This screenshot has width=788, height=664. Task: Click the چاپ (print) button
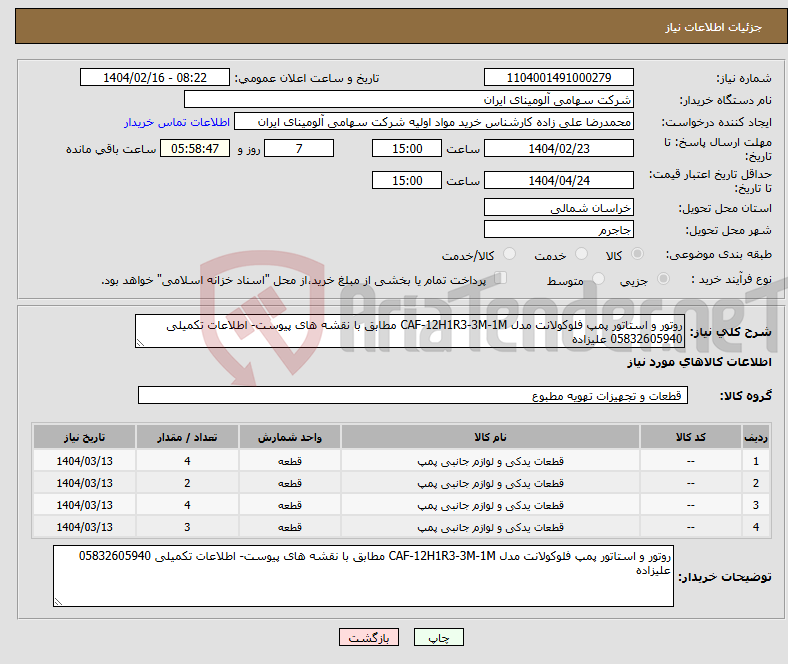coord(438,637)
